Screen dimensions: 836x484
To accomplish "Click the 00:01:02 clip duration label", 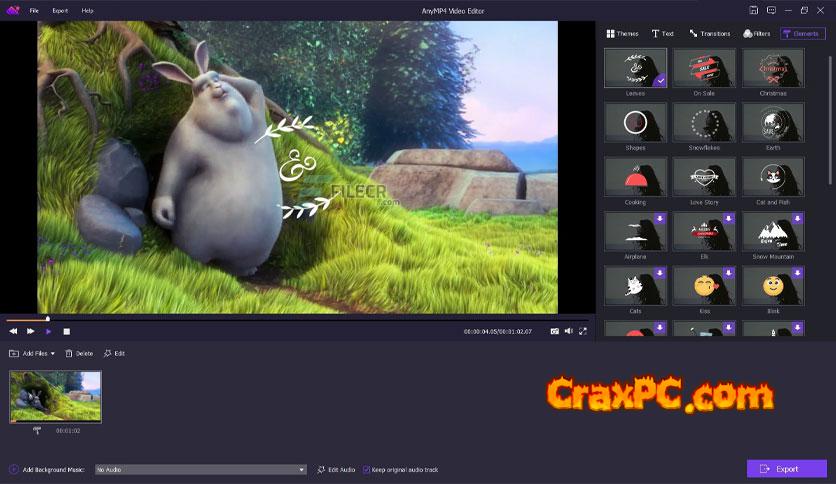I will click(x=68, y=431).
